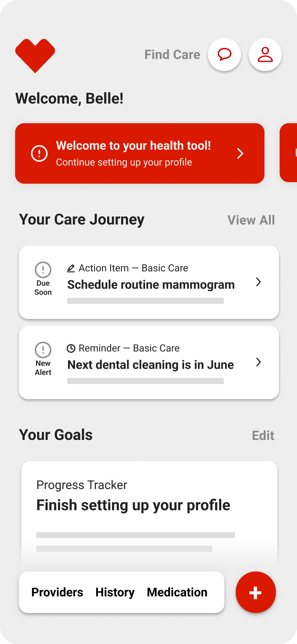Open the user profile icon
This screenshot has height=644, width=297.
(265, 54)
